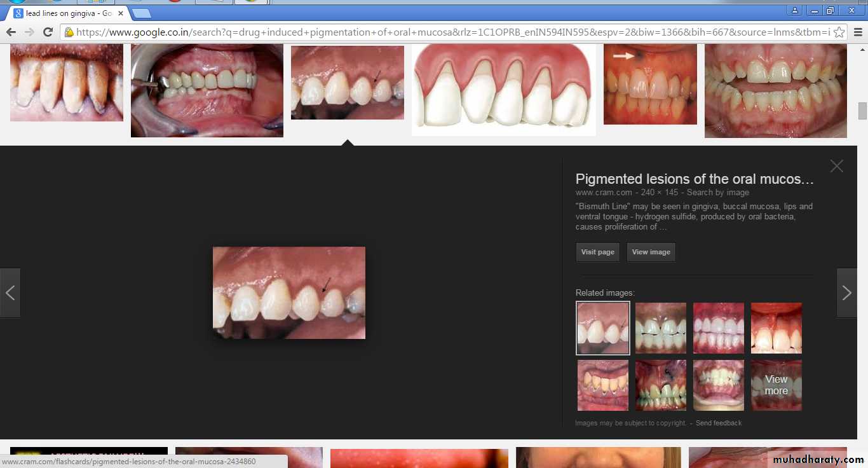This screenshot has width=868, height=468.
Task: Click the browser back arrow
Action: tap(11, 32)
